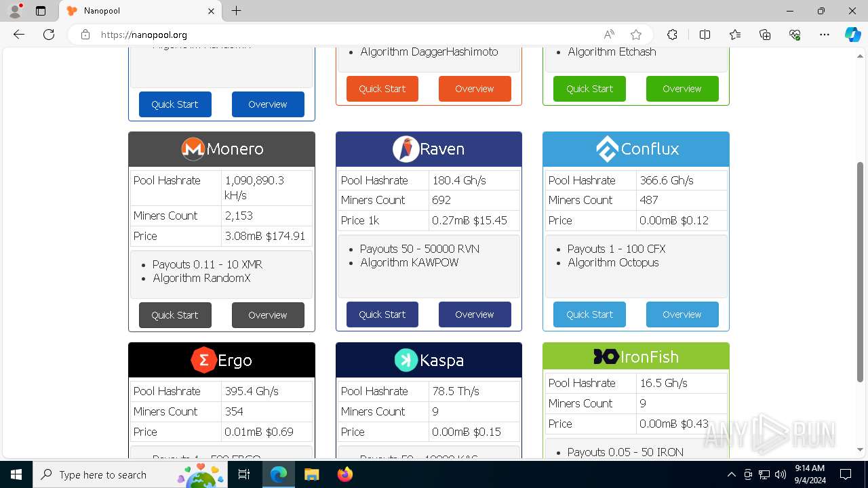Click IronFish hashrate 16.5 Gh/s
This screenshot has width=868, height=488.
[663, 383]
